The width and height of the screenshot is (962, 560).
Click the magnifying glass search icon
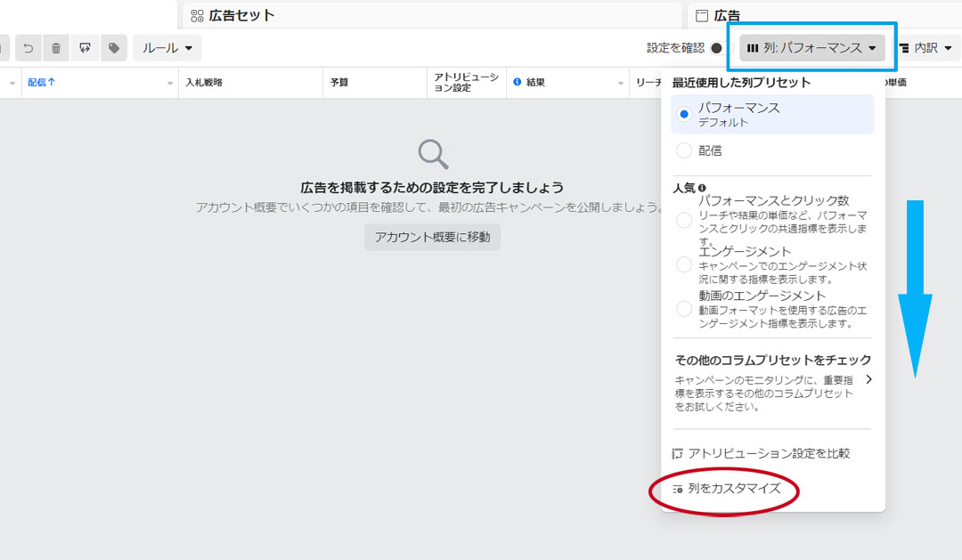coord(433,154)
